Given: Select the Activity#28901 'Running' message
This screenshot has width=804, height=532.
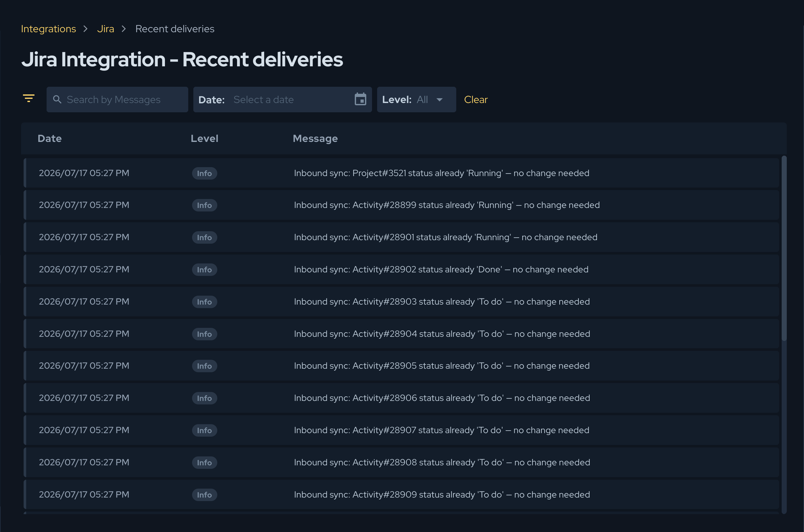Looking at the screenshot, I should tap(446, 237).
